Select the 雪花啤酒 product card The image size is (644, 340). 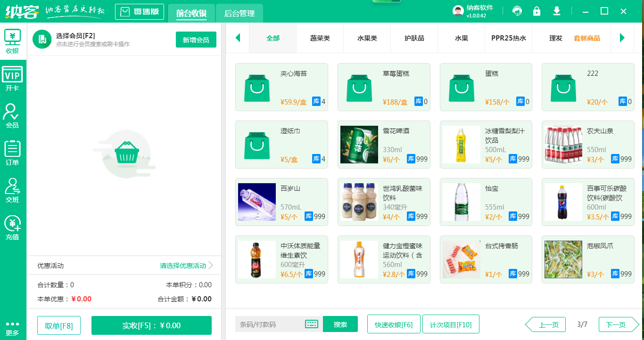coord(384,145)
